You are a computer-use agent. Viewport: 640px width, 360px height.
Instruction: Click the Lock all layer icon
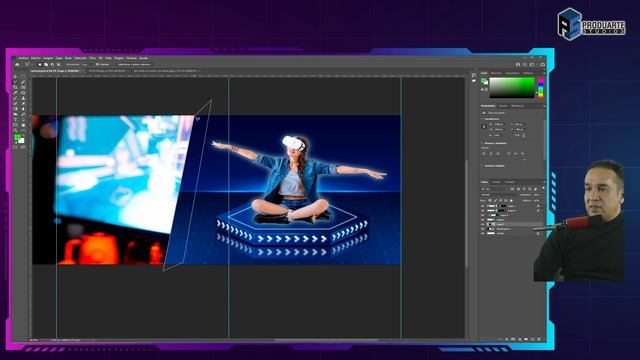511,201
